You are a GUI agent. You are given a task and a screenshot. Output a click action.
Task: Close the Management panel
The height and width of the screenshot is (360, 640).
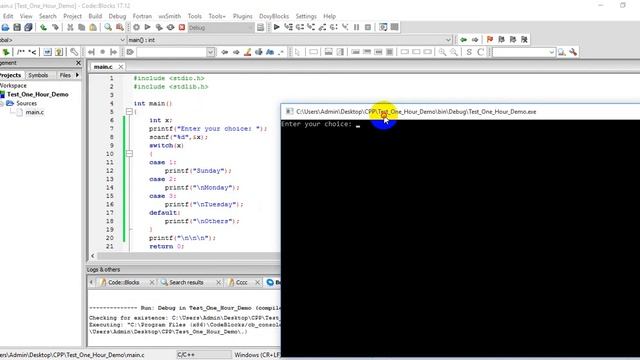pos(78,63)
